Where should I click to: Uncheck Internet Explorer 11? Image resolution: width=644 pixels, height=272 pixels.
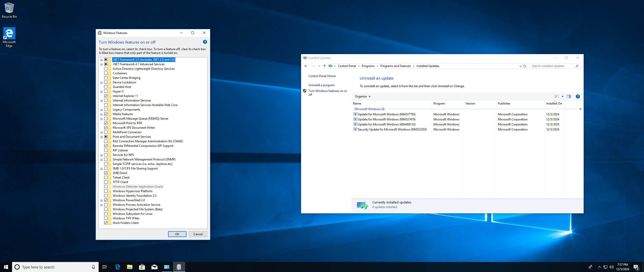106,96
